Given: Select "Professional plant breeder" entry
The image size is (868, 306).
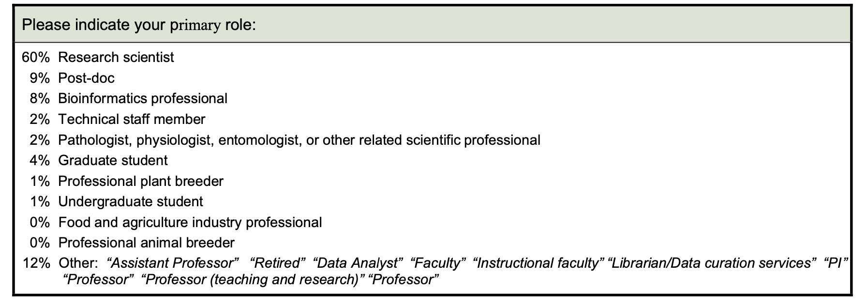Looking at the screenshot, I should pos(141,181).
